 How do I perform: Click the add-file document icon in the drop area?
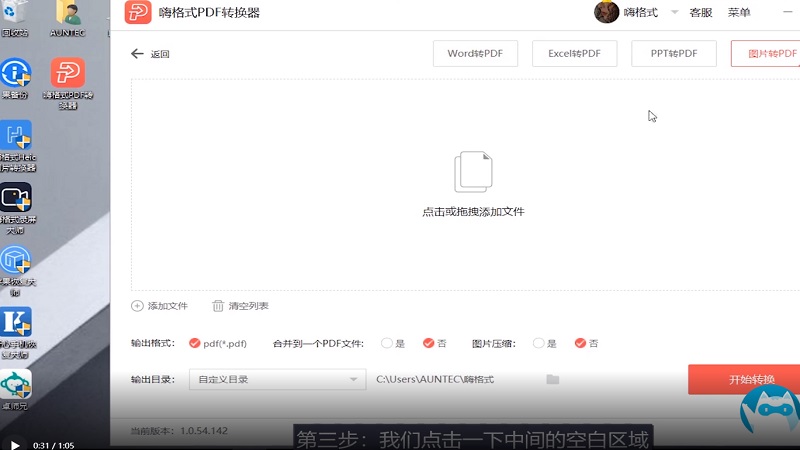pyautogui.click(x=473, y=172)
